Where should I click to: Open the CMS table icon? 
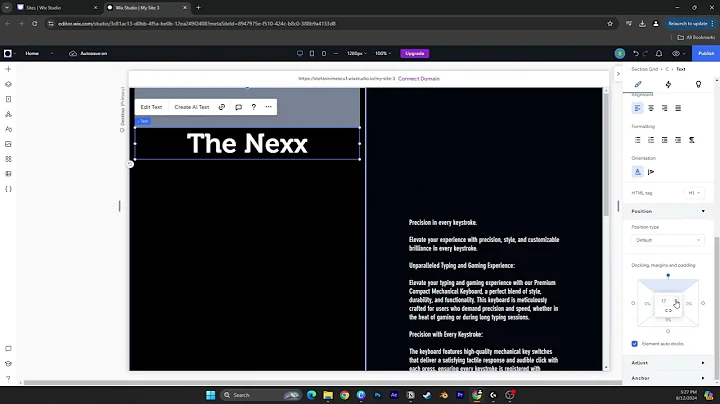point(8,174)
